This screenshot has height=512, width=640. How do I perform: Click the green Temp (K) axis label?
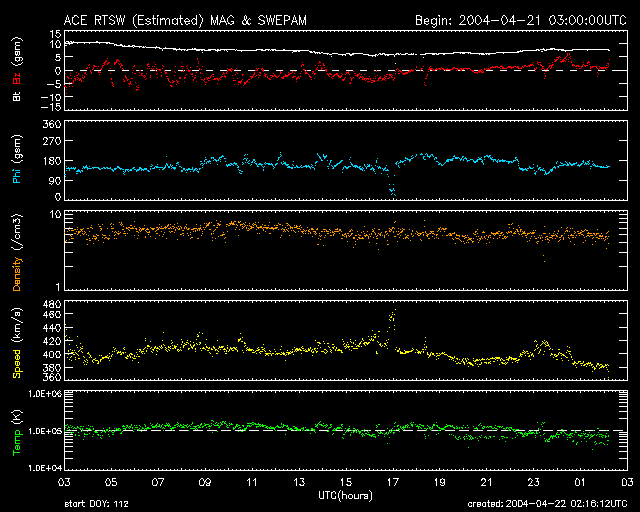tap(17, 431)
